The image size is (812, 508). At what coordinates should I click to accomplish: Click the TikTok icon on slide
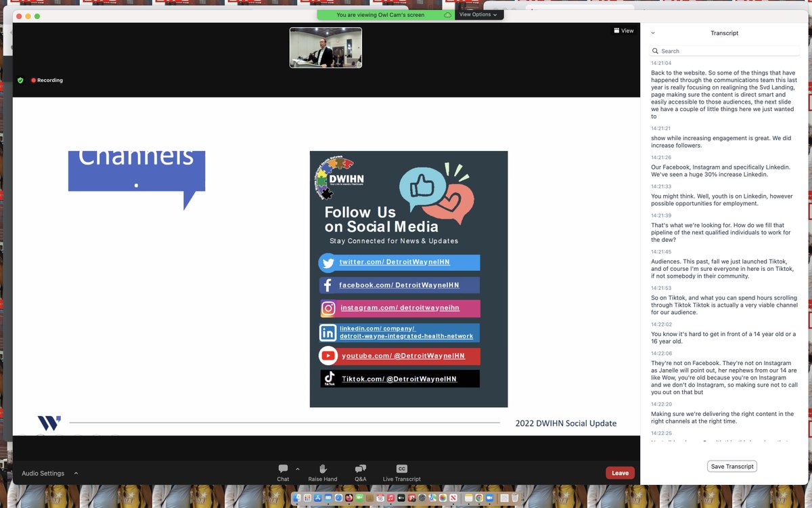330,379
